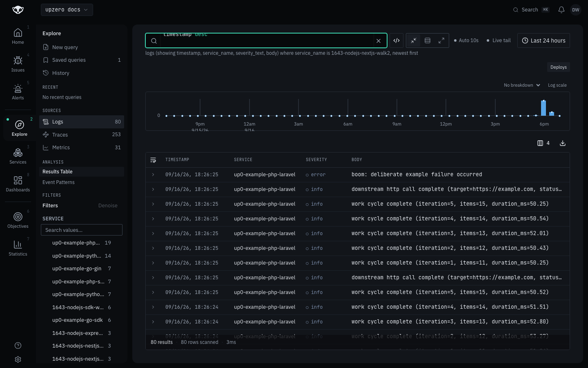Open Saved queries list

[82, 60]
